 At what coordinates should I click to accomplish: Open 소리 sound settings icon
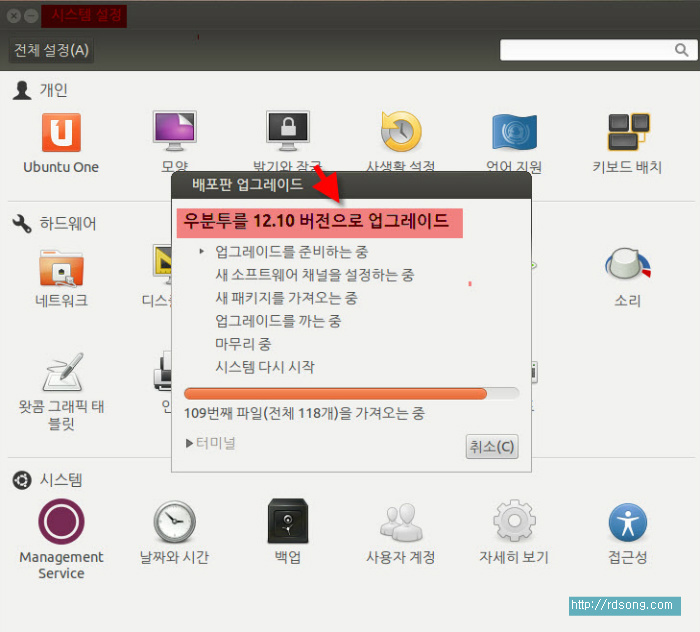pos(628,267)
